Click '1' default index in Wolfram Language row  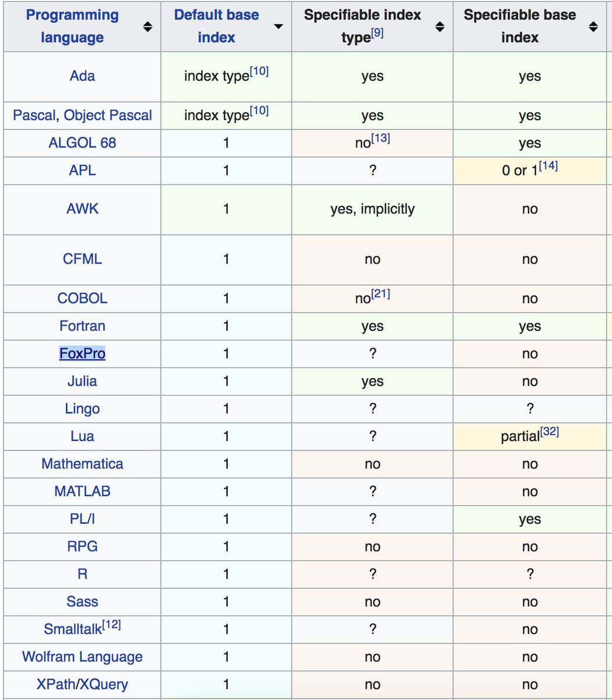click(226, 657)
